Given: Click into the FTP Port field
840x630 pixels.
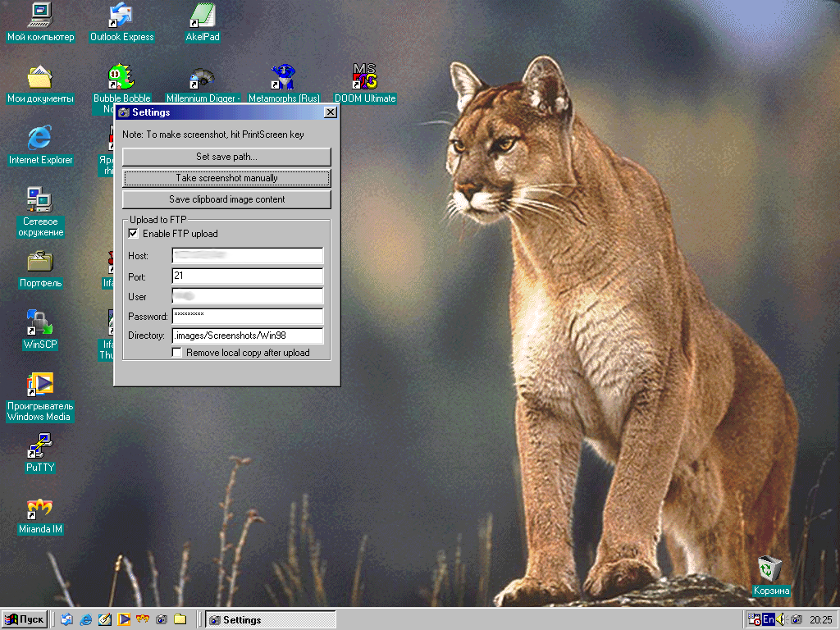Looking at the screenshot, I should (x=248, y=276).
